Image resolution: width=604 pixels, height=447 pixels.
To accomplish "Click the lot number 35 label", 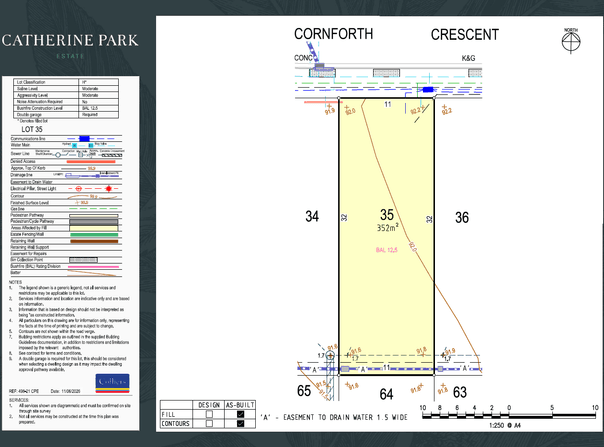I will pyautogui.click(x=387, y=215).
